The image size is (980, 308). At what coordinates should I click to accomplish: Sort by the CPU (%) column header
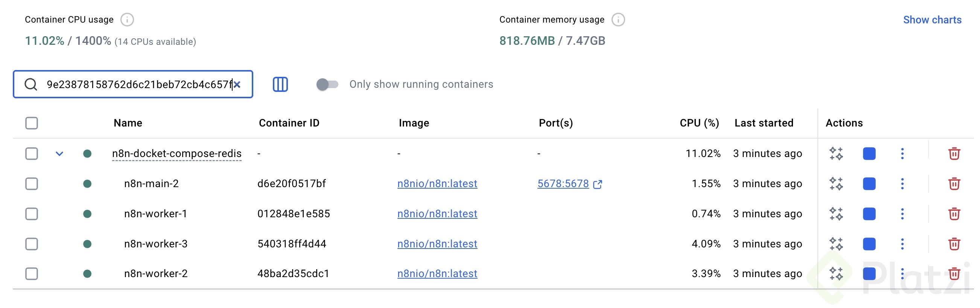click(x=699, y=123)
